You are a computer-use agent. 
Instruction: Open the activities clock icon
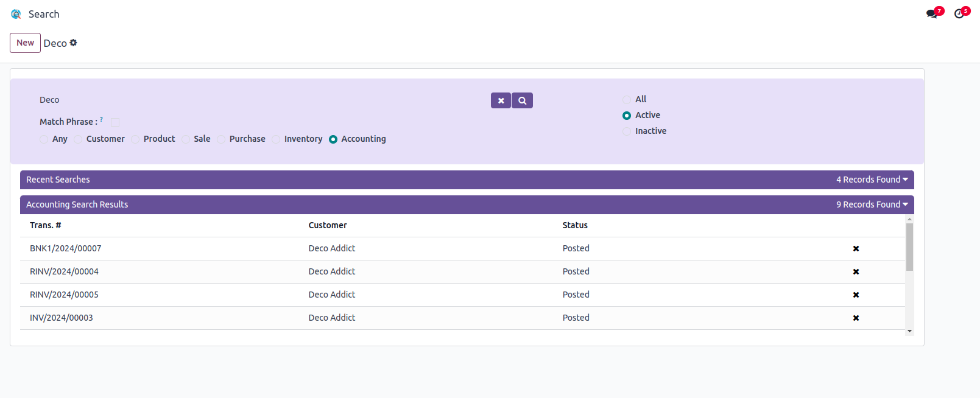959,13
